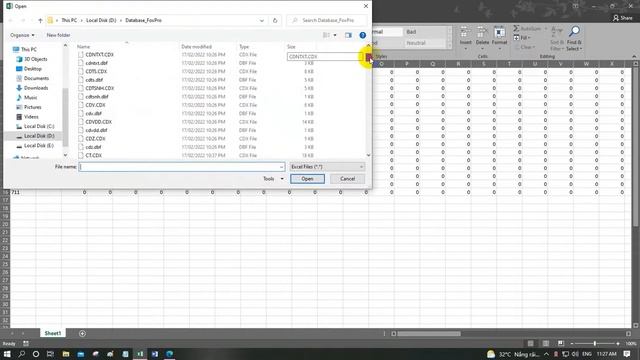Select file CT.CDX
This screenshot has height=360, width=640.
(x=93, y=156)
